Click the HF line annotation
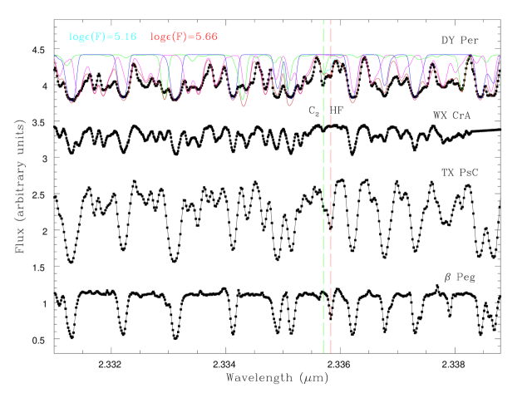This screenshot has height=398, width=532. [x=337, y=111]
